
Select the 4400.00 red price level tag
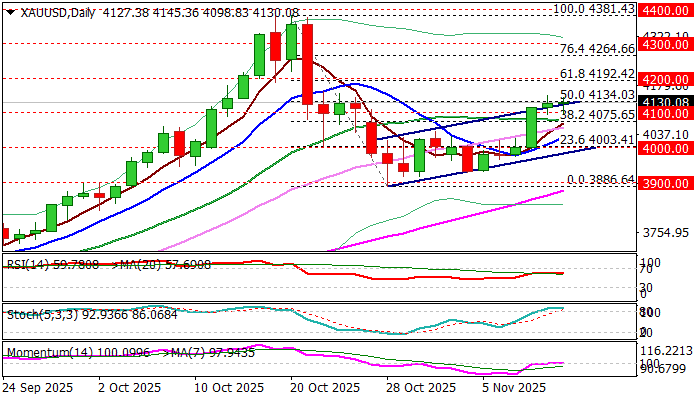click(x=668, y=9)
